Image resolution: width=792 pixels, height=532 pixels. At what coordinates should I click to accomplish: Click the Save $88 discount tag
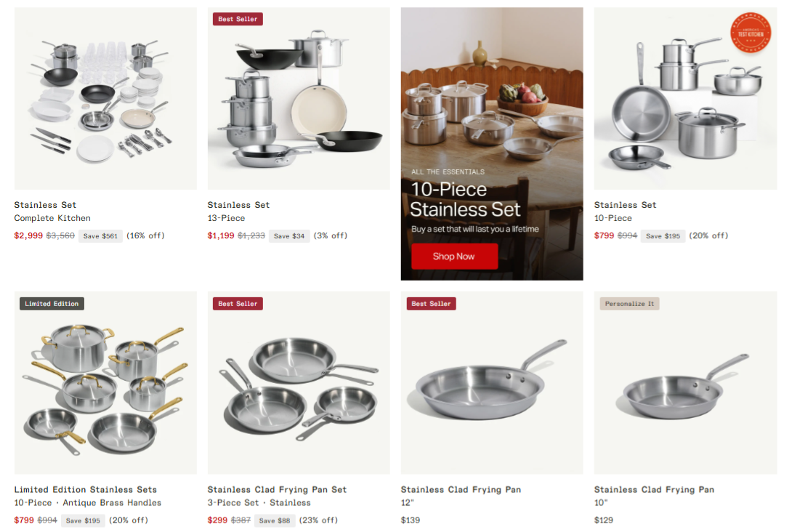(x=275, y=520)
